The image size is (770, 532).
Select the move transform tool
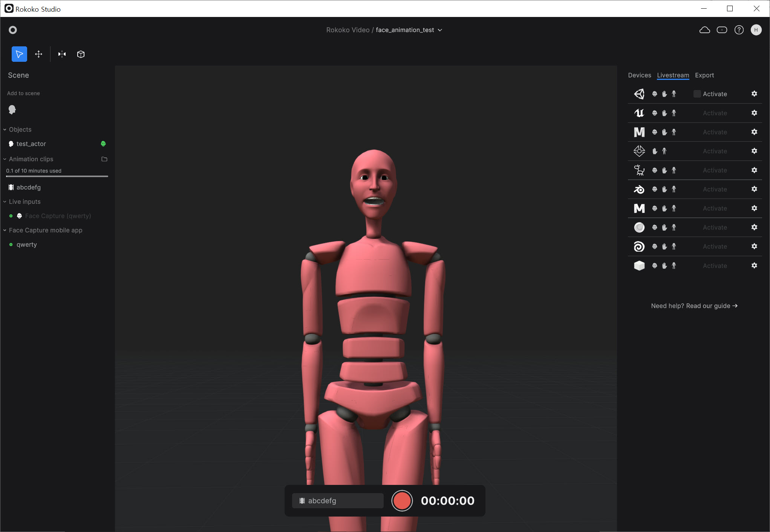point(38,54)
